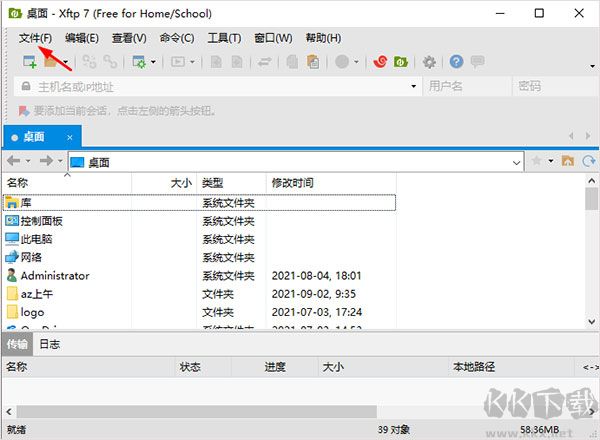Click the file list vertical scrollbar thumb
This screenshot has height=440, width=600.
coord(591,199)
